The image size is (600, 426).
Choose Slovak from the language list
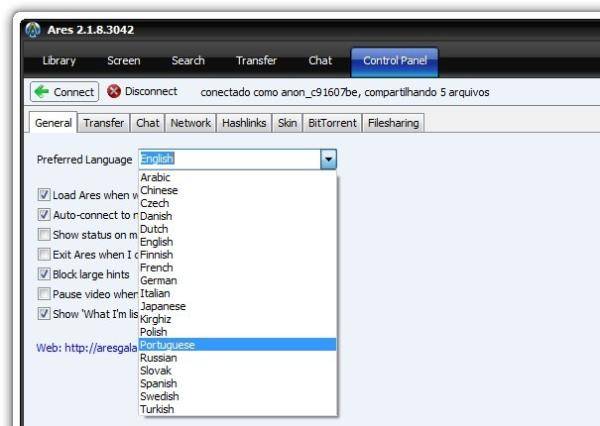click(x=238, y=371)
